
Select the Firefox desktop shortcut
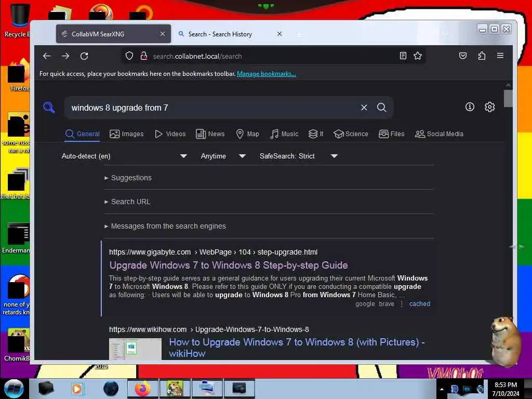point(19,75)
